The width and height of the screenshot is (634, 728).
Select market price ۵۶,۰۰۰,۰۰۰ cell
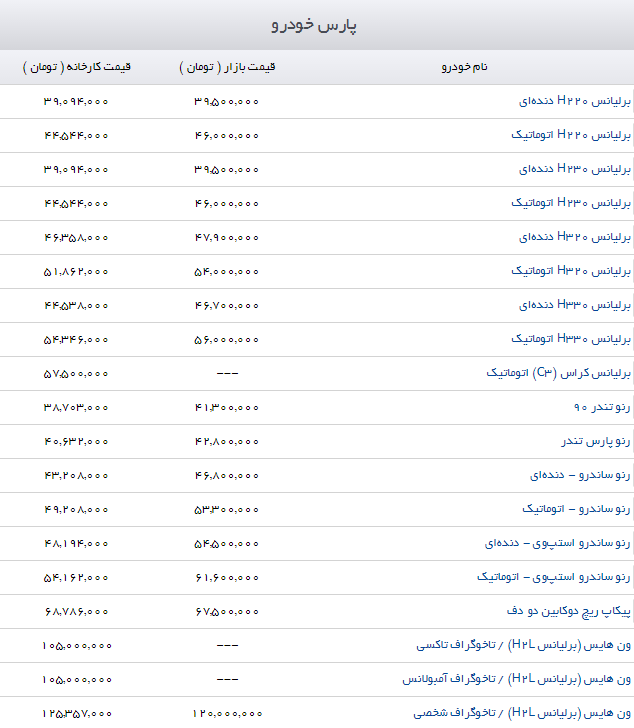[x=226, y=340]
